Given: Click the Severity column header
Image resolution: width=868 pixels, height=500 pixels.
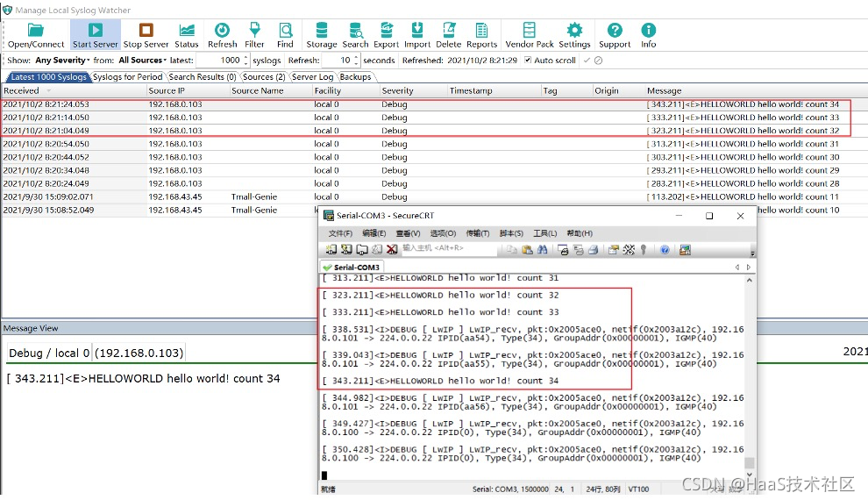Looking at the screenshot, I should click(x=412, y=91).
